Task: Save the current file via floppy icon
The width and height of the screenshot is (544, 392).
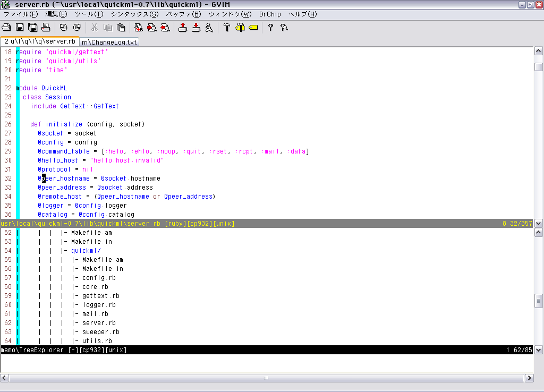Action: pyautogui.click(x=20, y=28)
